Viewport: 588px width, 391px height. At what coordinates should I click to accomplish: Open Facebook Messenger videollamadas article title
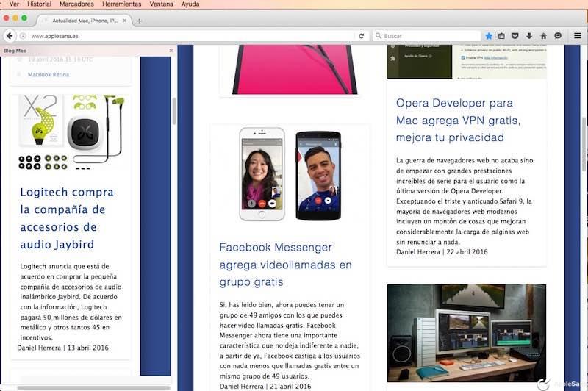click(285, 265)
